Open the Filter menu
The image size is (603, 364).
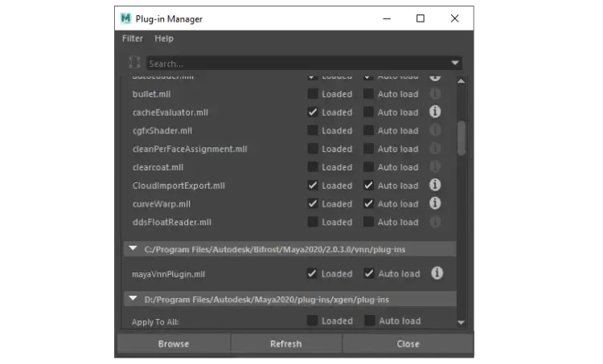tap(133, 39)
